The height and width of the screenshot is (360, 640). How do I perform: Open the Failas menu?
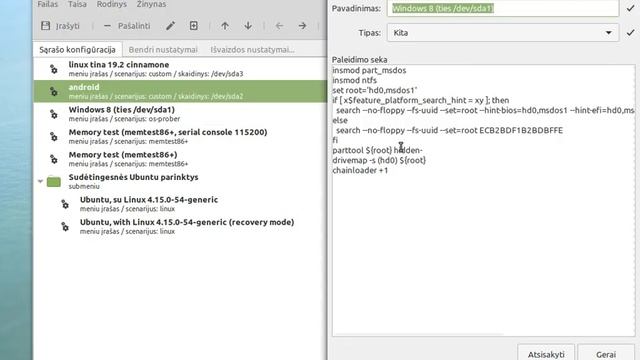[48, 4]
